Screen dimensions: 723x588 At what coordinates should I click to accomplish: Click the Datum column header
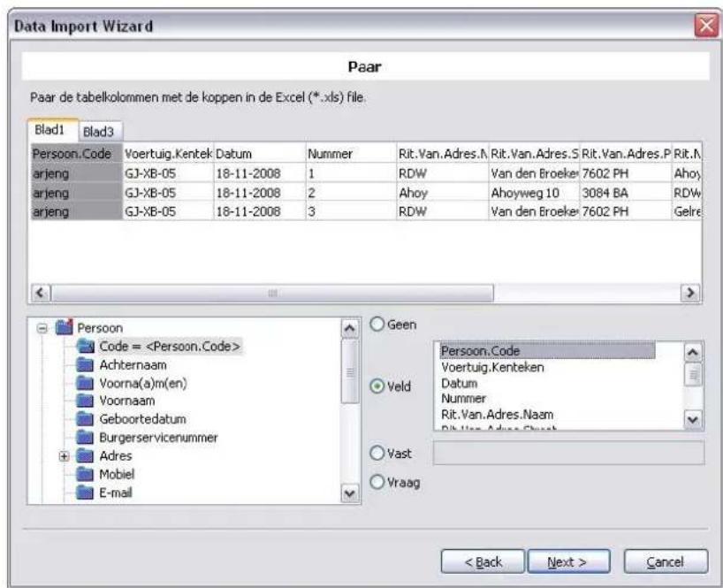(x=260, y=154)
